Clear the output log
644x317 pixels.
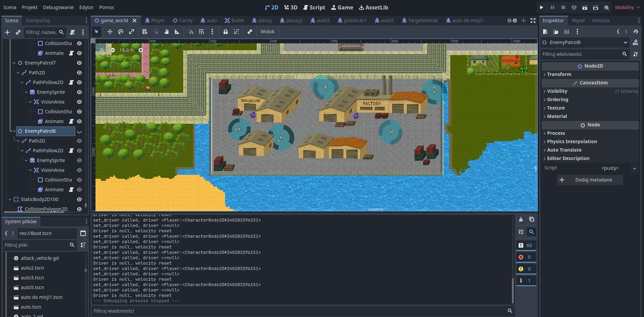[521, 220]
